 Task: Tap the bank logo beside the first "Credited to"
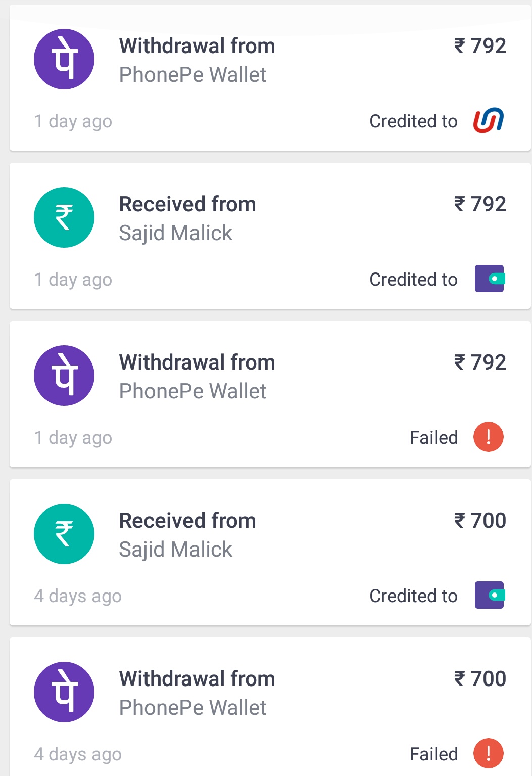point(489,120)
